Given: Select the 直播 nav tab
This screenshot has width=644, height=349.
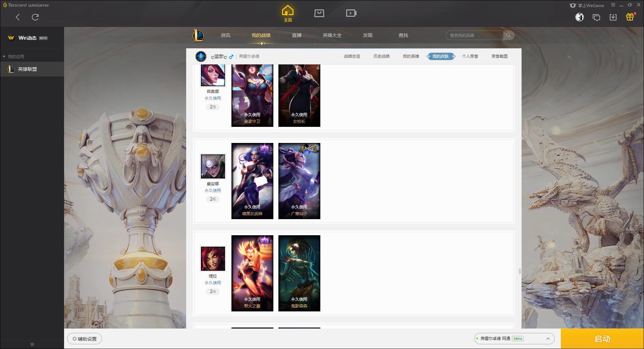Looking at the screenshot, I should [x=297, y=35].
